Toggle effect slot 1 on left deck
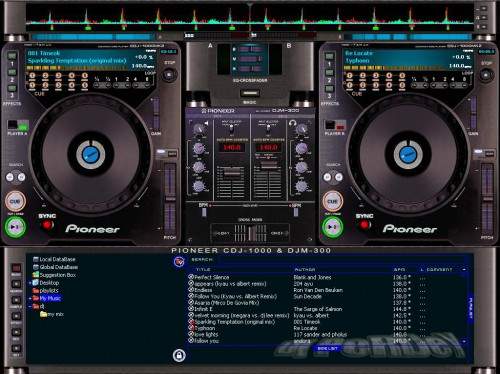Viewport: 500px width, 374px height. click(x=12, y=55)
